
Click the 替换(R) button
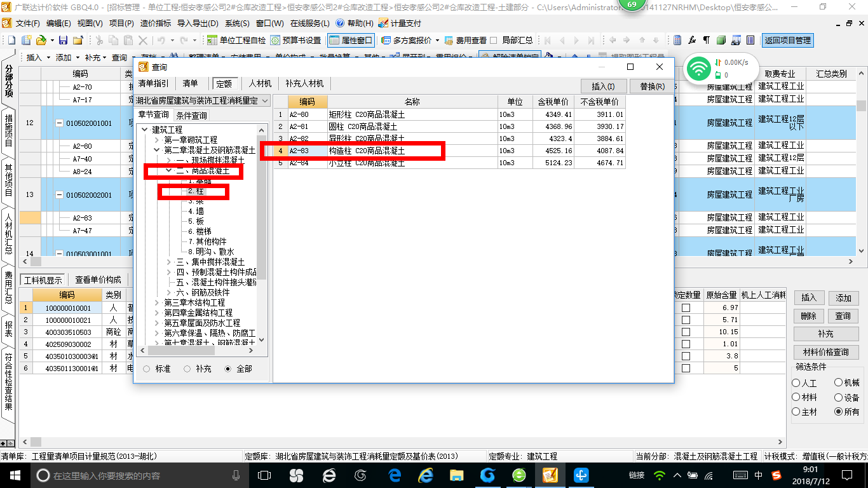coord(653,86)
